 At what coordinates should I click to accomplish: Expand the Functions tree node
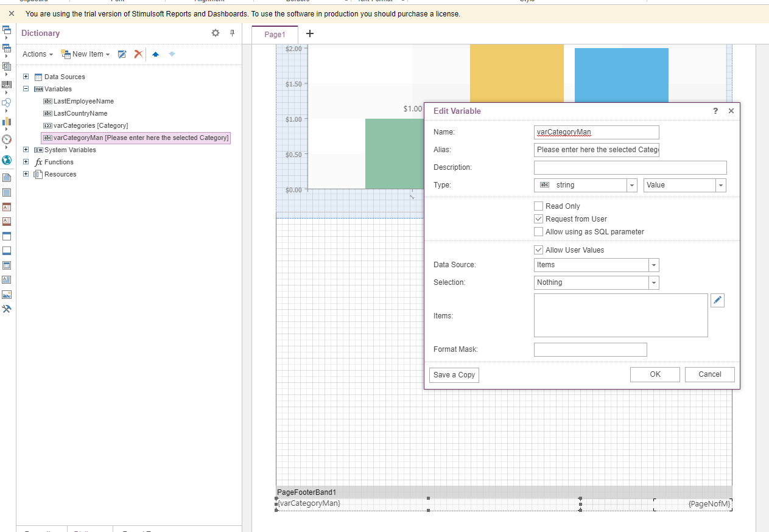[26, 162]
